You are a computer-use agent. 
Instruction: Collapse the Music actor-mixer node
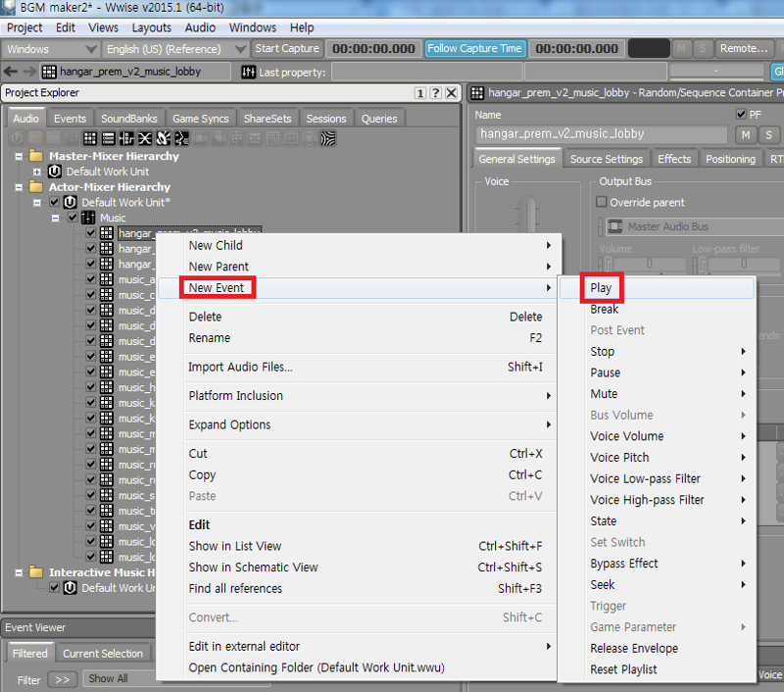coord(55,218)
